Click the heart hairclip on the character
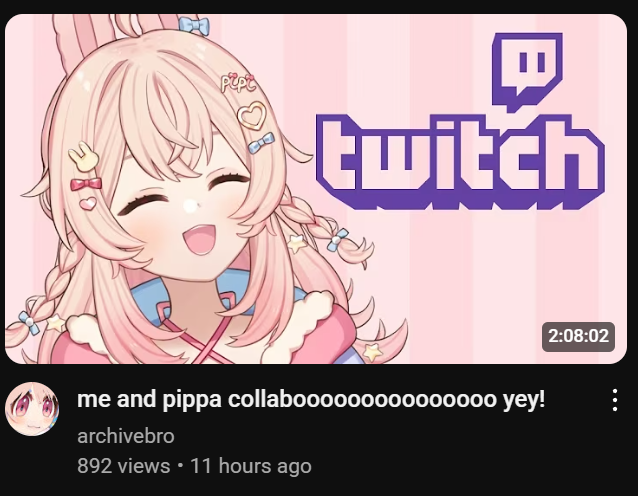Image resolution: width=638 pixels, height=496 pixels. coord(251,116)
